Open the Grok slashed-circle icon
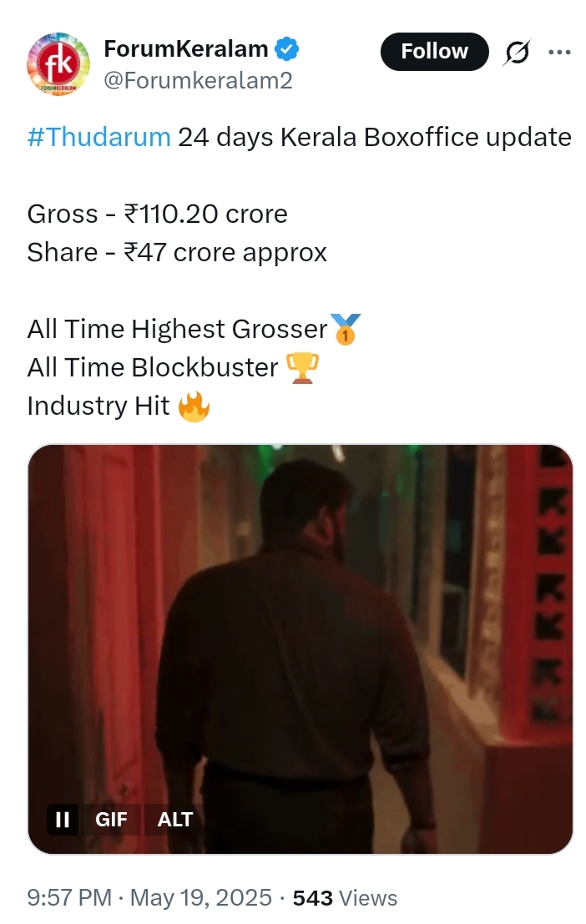Viewport: 586px width, 924px height. (517, 53)
